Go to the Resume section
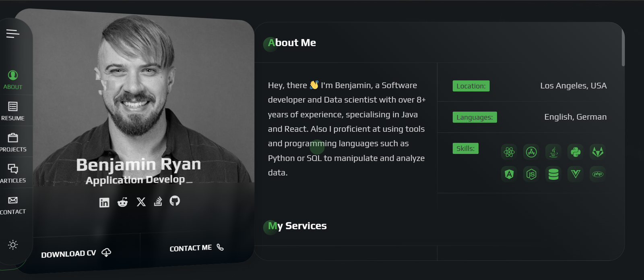 13,111
